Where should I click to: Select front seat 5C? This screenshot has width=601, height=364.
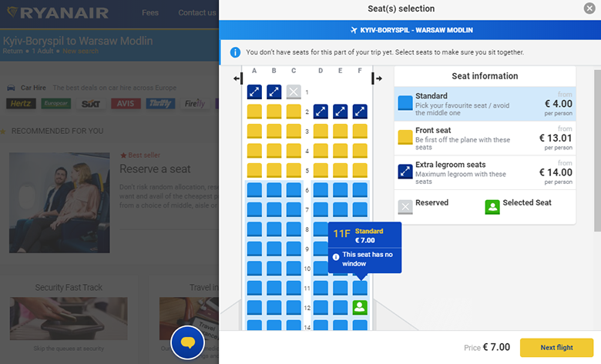pyautogui.click(x=294, y=171)
